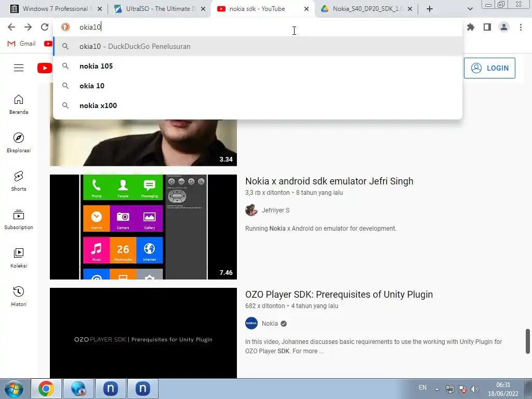Click the LOGIN button
This screenshot has height=399, width=532.
489,68
